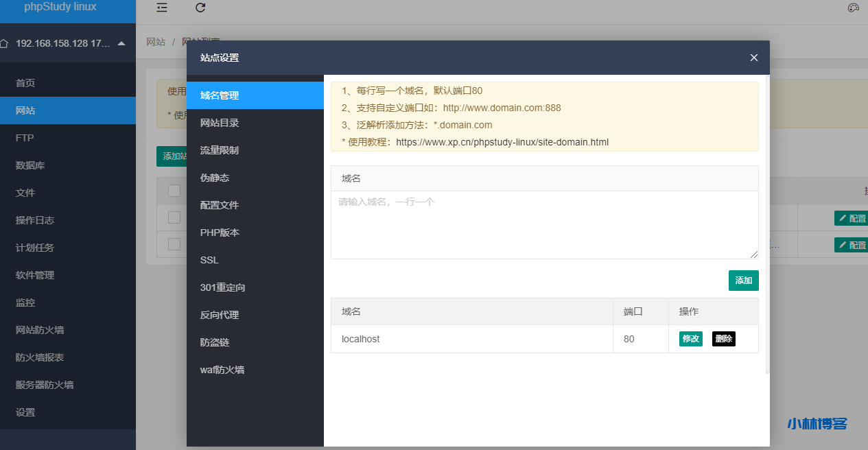Click the green 添加 add button

(x=743, y=280)
